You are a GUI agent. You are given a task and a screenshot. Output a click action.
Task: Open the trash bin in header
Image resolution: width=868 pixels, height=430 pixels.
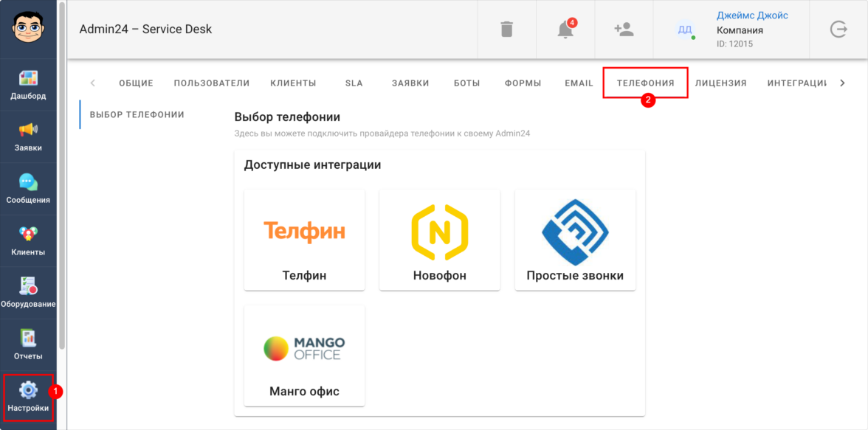coord(506,29)
